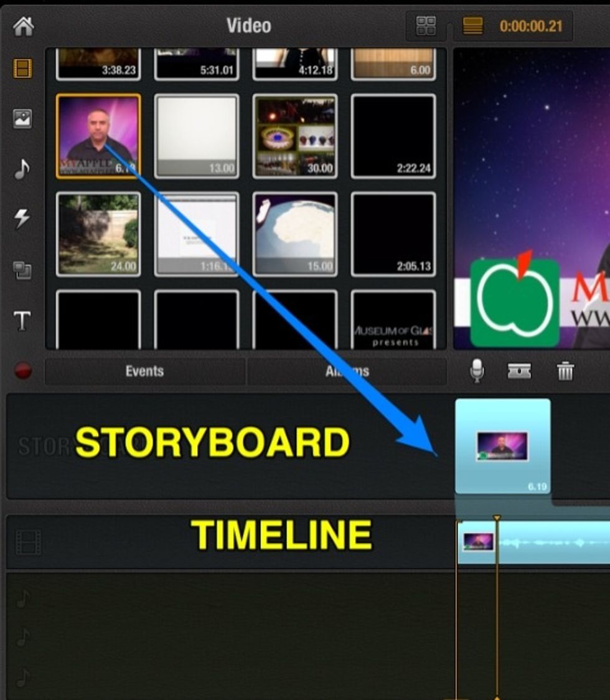Select the Video media browser filmstrip icon
Viewport: 610px width, 700px height.
click(23, 70)
